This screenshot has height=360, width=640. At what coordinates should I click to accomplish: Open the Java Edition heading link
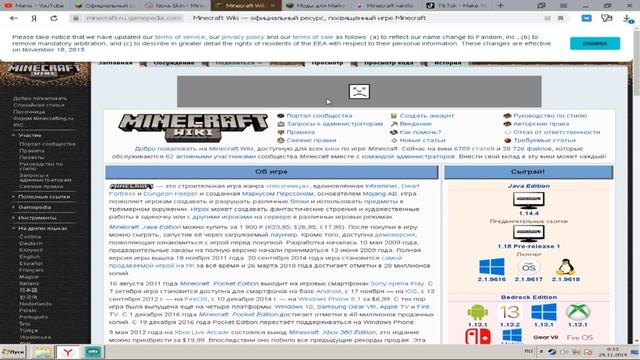[529, 186]
